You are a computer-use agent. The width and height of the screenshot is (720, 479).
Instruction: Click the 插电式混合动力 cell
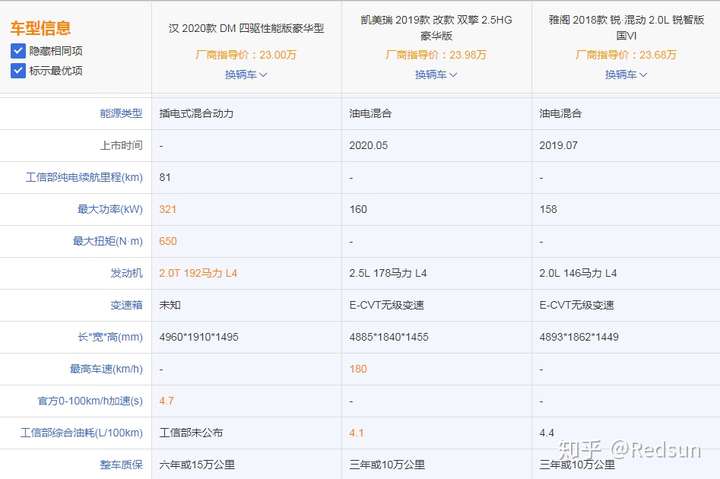pos(197,113)
